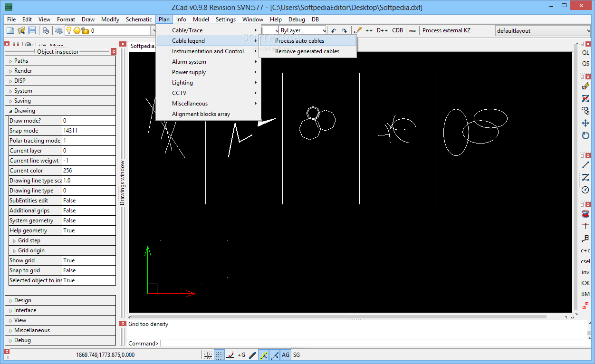595x364 pixels.
Task: Click the match properties brush icon in right toolbar
Action: click(585, 86)
